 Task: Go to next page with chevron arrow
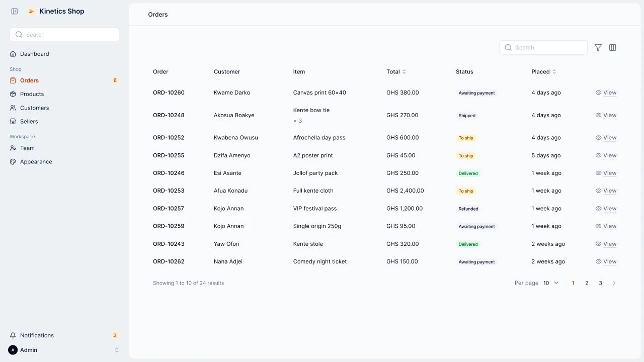pyautogui.click(x=614, y=283)
